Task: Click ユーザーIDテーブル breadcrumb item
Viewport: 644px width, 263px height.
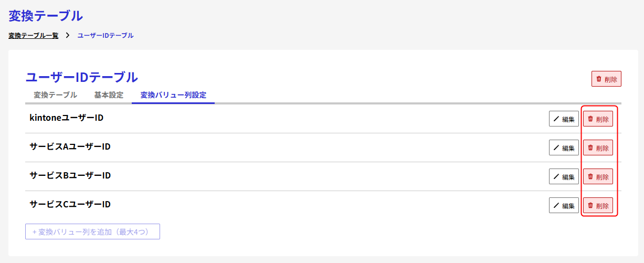Action: click(105, 36)
